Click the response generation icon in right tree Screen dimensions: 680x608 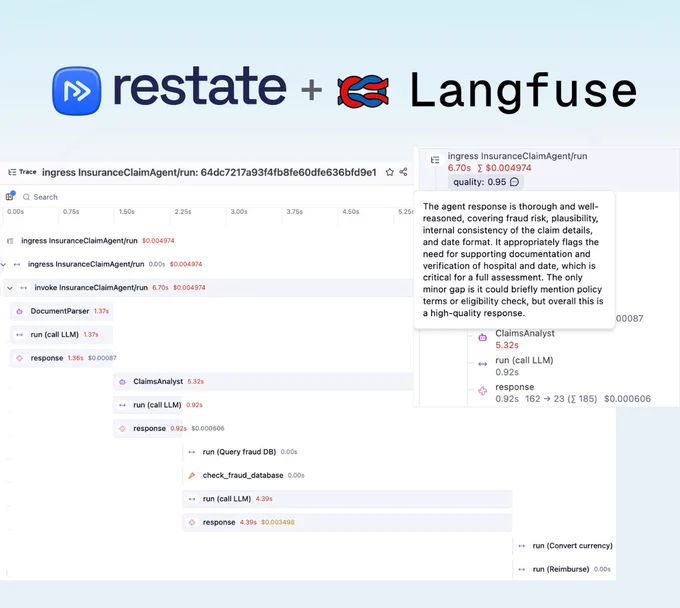click(x=482, y=391)
